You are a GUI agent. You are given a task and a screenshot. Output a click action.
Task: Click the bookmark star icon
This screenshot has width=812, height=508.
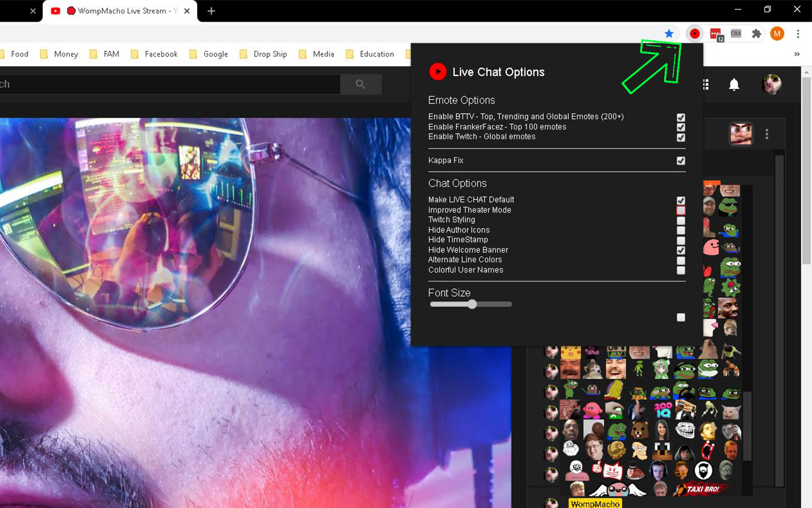[x=669, y=34]
